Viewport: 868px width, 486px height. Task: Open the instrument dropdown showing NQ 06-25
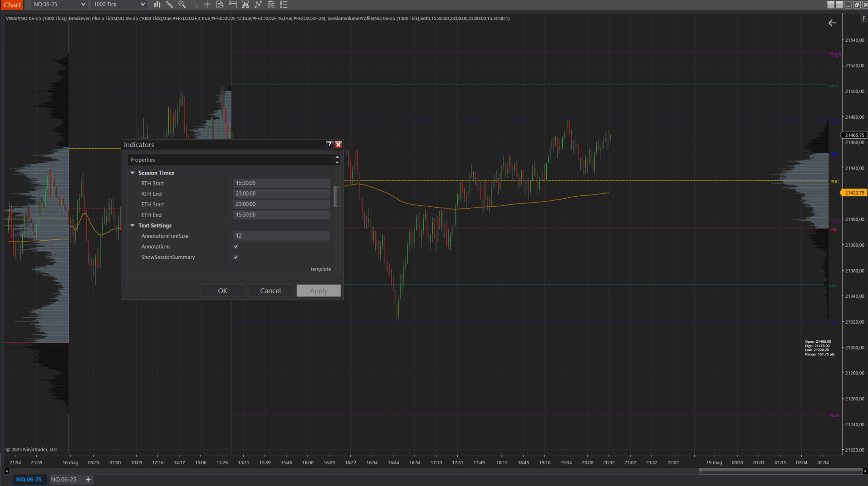58,4
